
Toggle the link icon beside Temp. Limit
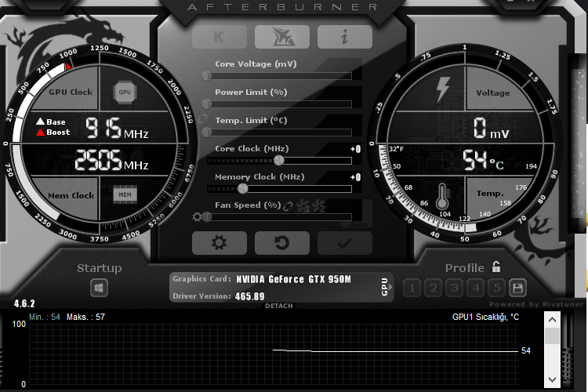click(202, 119)
